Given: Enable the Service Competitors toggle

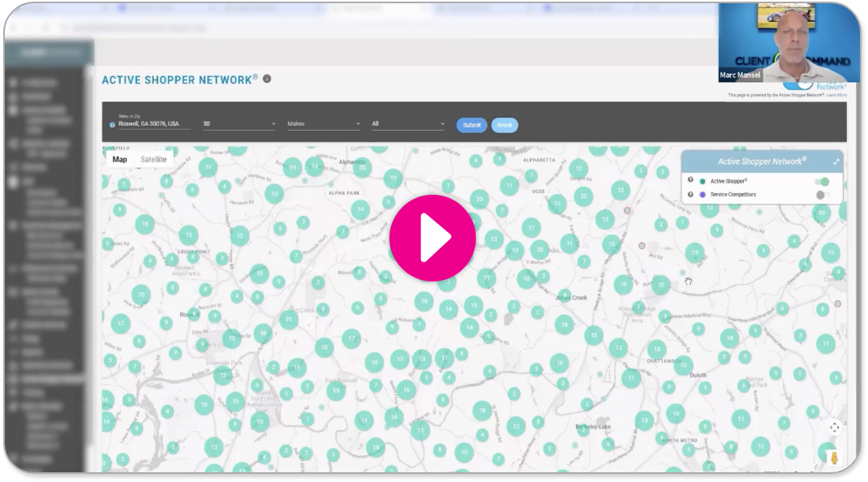Looking at the screenshot, I should tap(823, 195).
